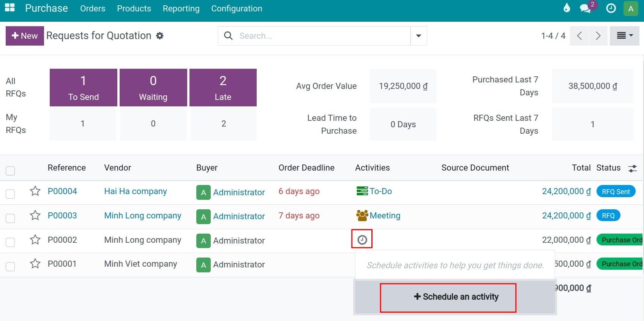Viewport: 644px width, 321px height.
Task: Click the water drop debug icon
Action: pyautogui.click(x=567, y=8)
